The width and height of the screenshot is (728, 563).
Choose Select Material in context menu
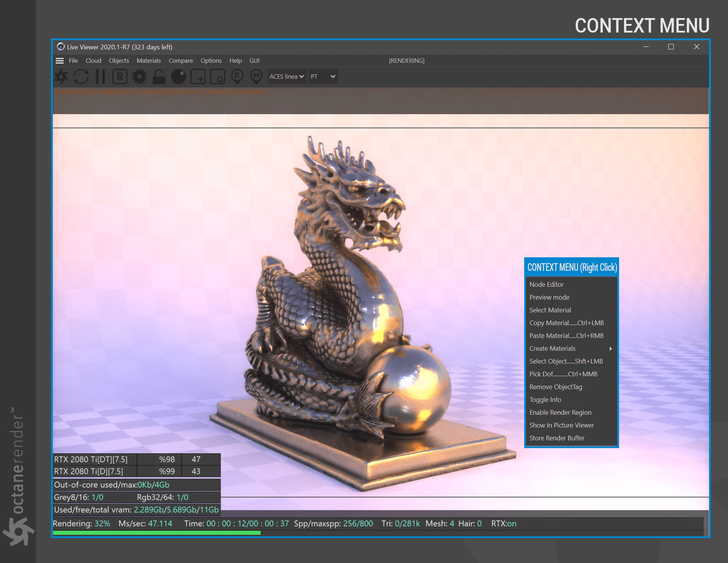pyautogui.click(x=571, y=310)
